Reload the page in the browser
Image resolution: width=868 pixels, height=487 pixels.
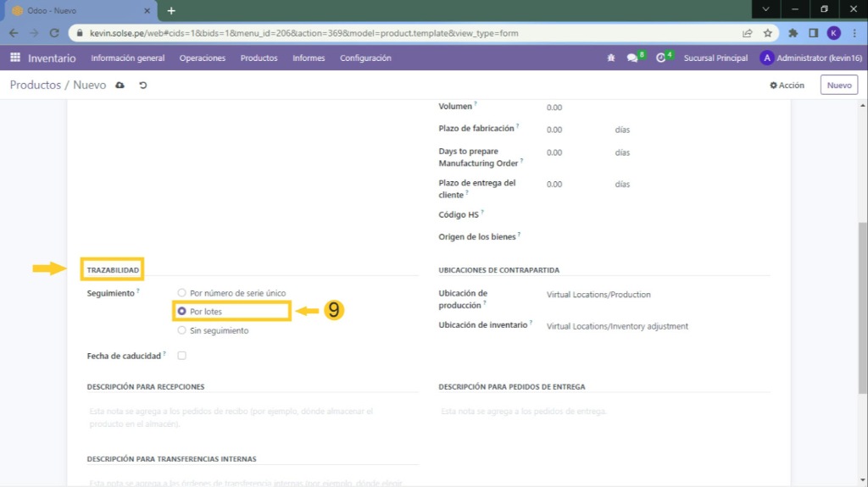55,33
